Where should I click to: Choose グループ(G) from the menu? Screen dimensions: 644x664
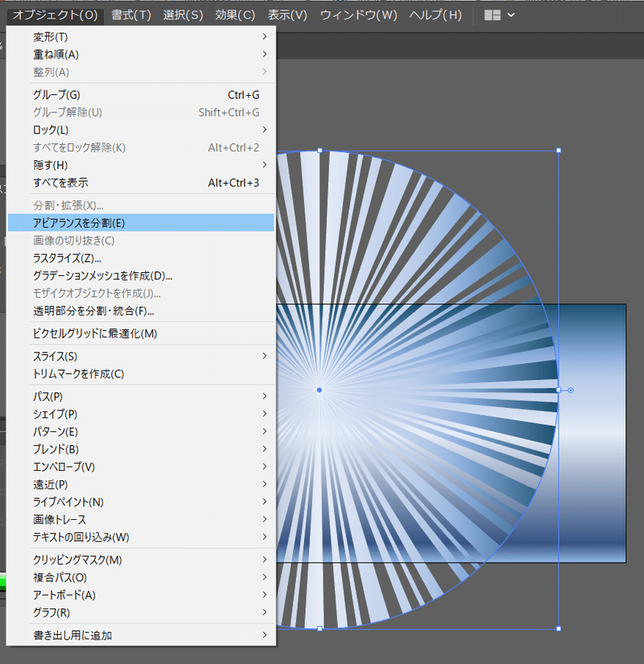[x=141, y=95]
